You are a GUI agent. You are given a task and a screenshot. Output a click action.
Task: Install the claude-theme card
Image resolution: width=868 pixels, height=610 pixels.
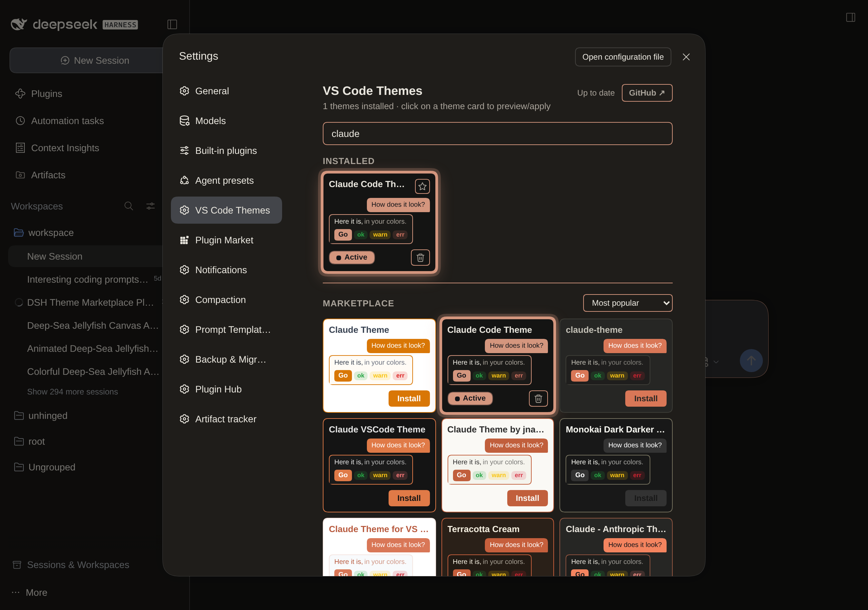645,398
